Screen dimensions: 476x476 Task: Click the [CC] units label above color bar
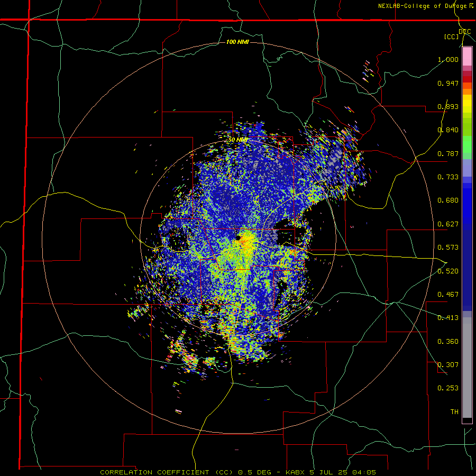pos(452,36)
